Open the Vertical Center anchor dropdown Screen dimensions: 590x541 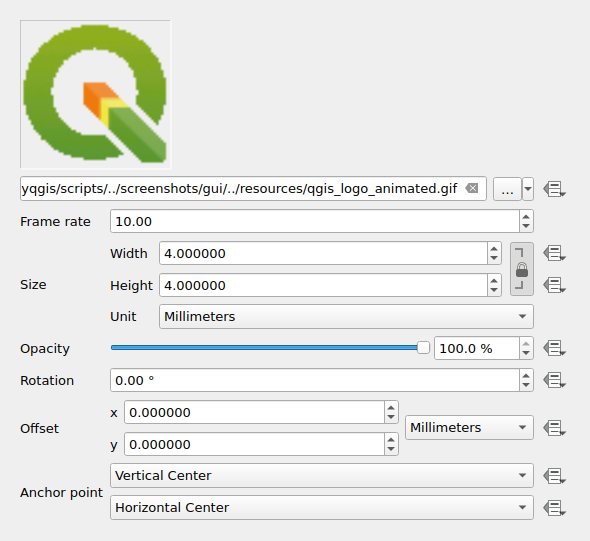click(x=322, y=476)
